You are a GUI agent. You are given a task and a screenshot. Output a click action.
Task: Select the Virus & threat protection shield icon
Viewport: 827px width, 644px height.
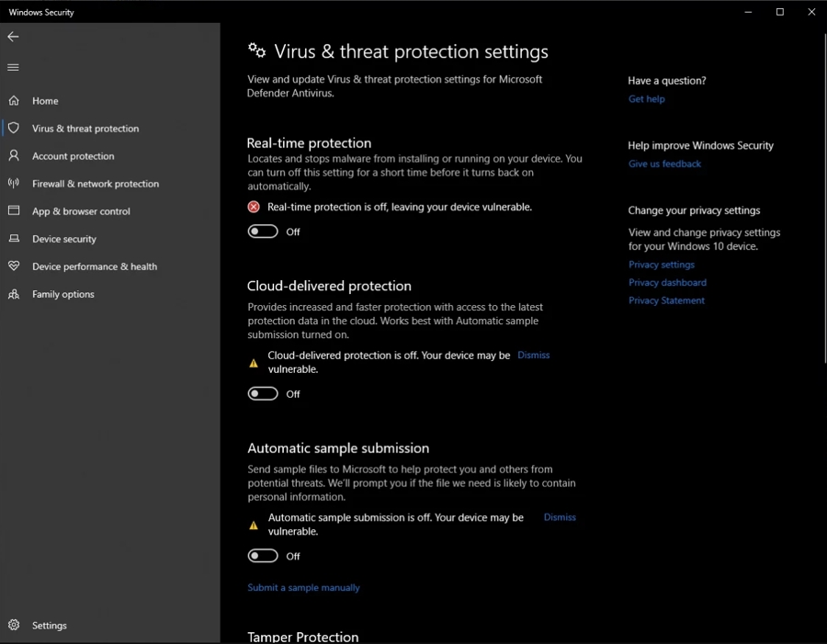14,129
